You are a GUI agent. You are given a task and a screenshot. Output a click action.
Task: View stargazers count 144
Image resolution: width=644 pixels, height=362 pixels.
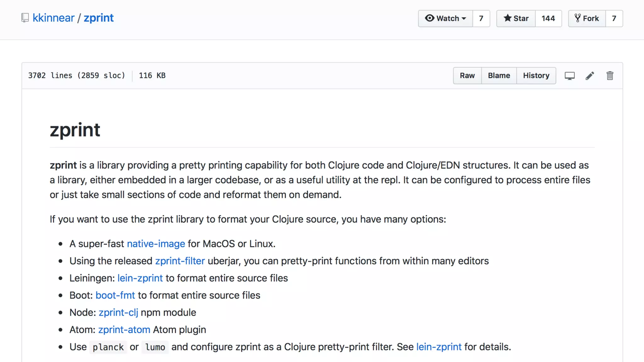coord(548,19)
